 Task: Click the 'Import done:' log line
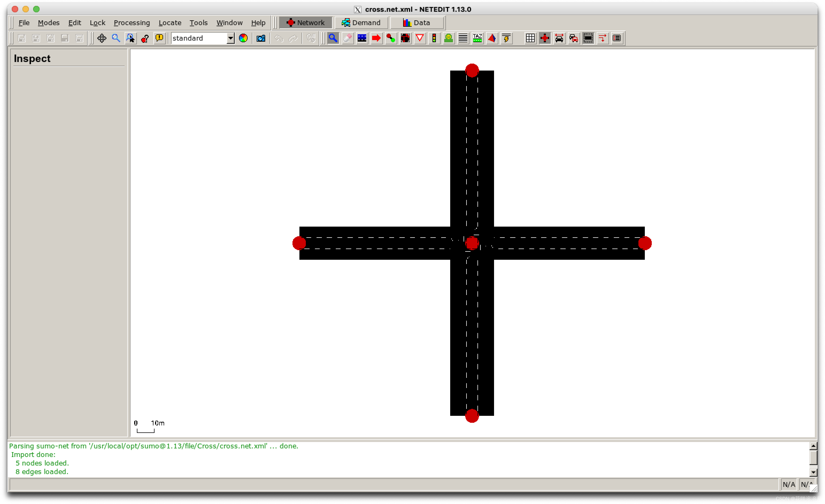(x=33, y=455)
